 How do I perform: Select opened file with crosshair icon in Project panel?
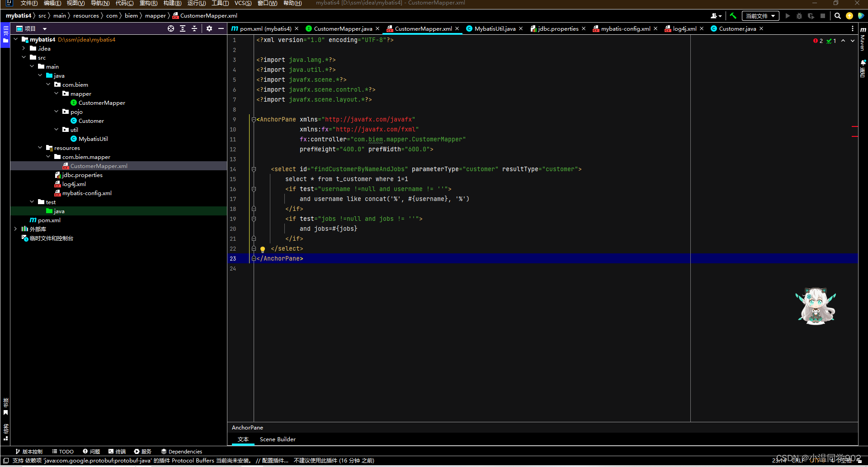pos(171,28)
